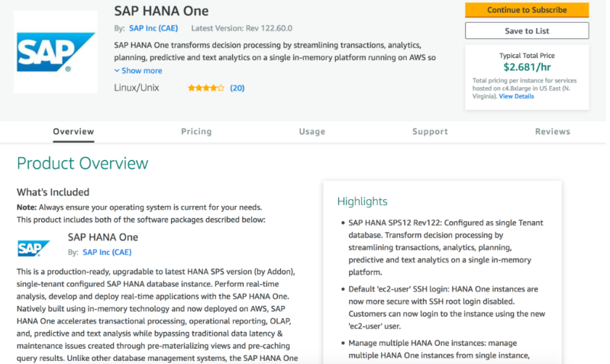Click the SAP HANA One package heading
This screenshot has height=364, width=610.
103,237
